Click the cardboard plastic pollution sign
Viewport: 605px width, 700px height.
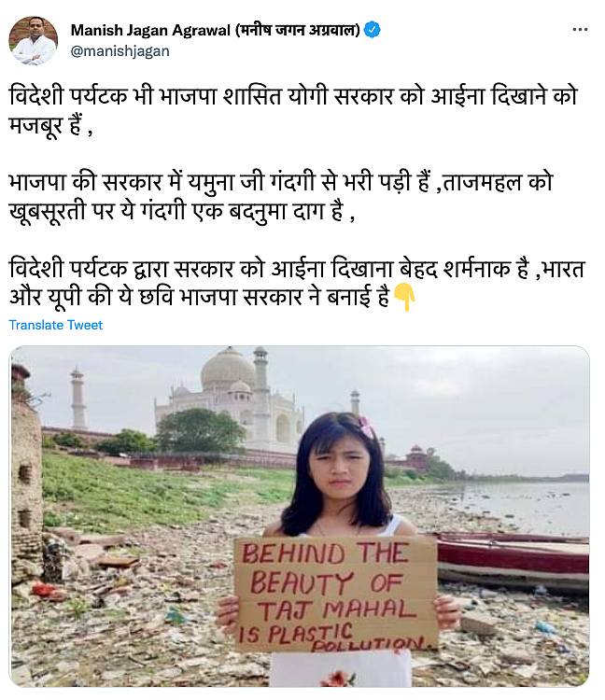point(335,595)
